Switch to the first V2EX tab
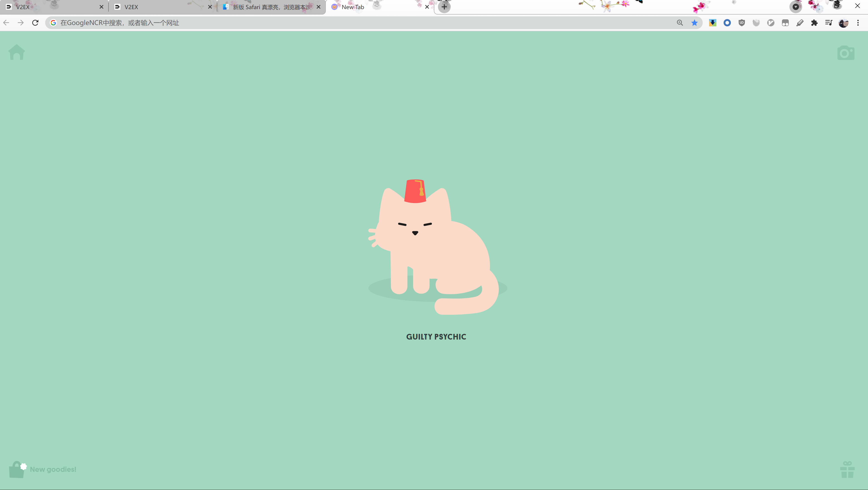Viewport: 868px width, 490px height. [51, 7]
